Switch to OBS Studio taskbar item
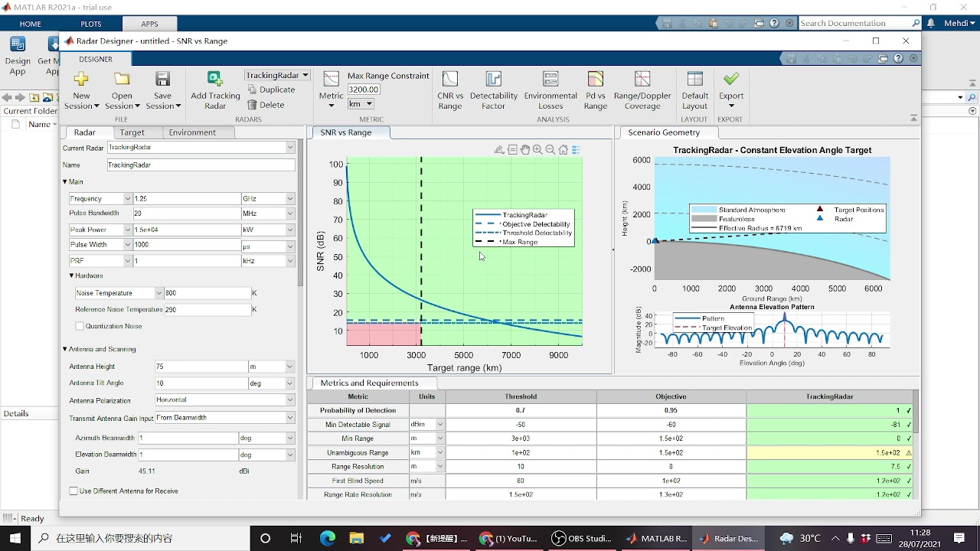This screenshot has width=980, height=551. pyautogui.click(x=583, y=538)
